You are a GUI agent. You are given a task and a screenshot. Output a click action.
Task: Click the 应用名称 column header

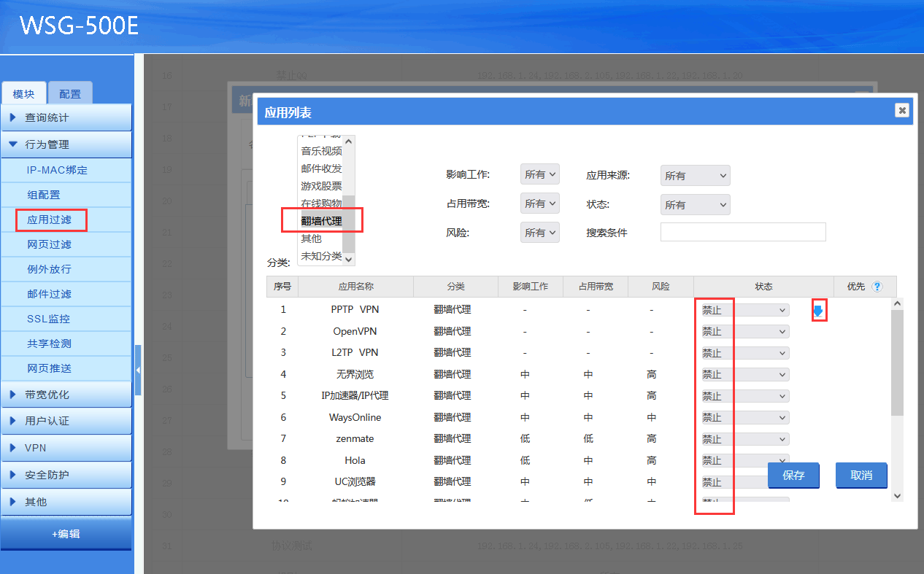[x=355, y=287]
